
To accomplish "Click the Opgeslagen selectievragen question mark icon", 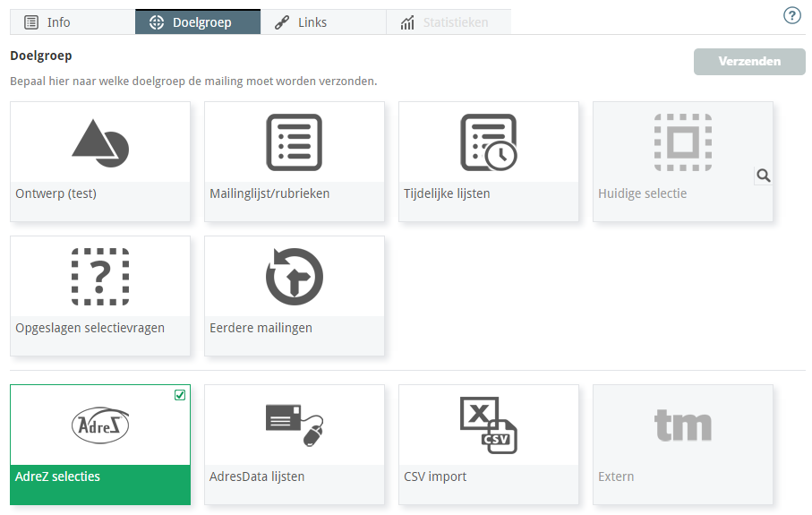I will point(100,277).
